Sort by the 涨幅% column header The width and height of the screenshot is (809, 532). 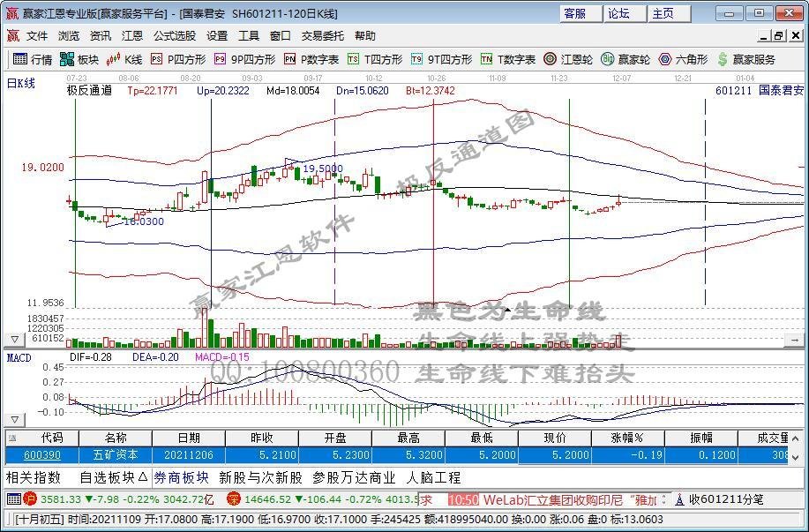pyautogui.click(x=627, y=438)
